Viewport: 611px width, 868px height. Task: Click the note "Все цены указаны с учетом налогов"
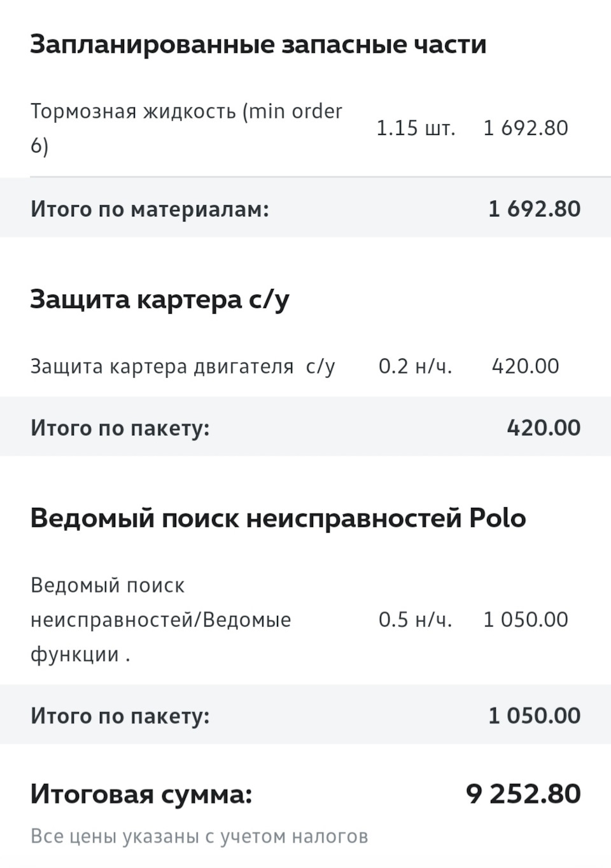point(199,836)
